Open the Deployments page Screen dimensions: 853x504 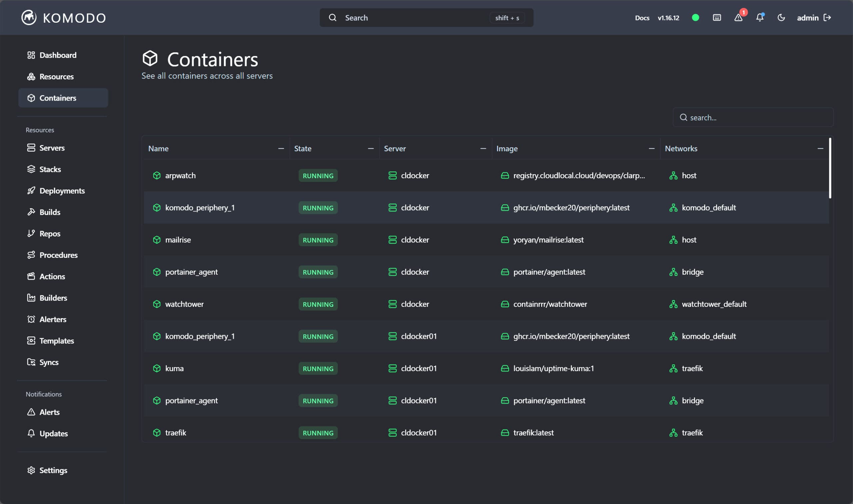(62, 191)
